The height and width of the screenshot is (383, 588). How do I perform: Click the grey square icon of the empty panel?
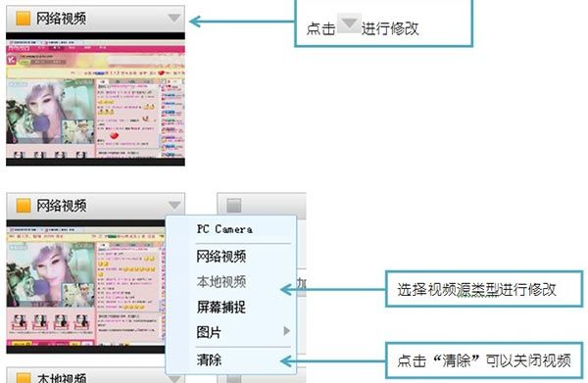234,206
